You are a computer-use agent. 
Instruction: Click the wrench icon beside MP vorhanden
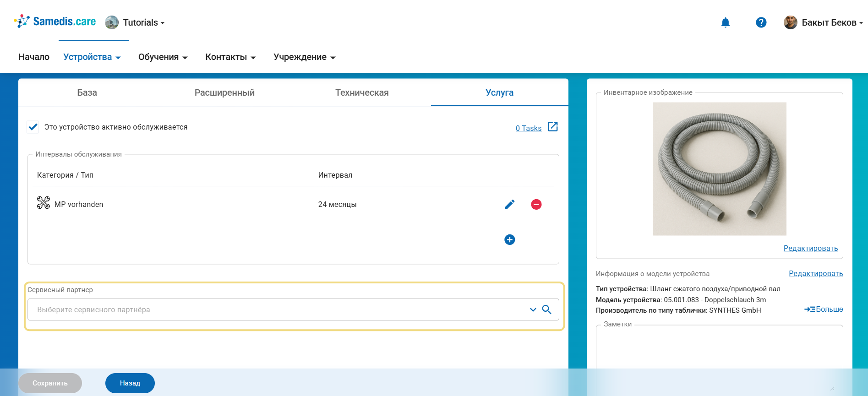(x=44, y=202)
